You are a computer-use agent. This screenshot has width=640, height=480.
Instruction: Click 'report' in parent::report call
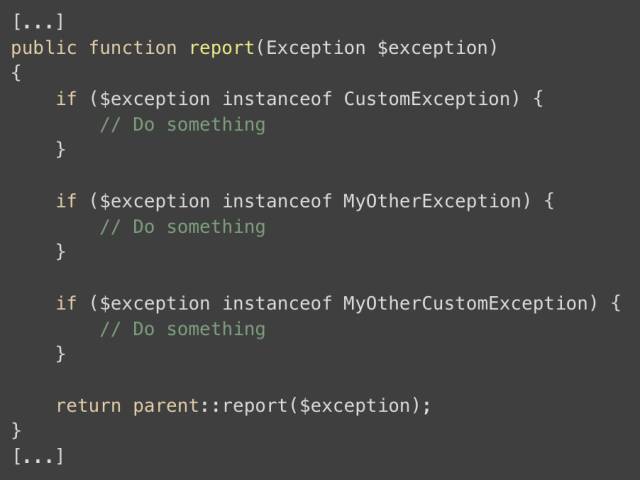(255, 407)
